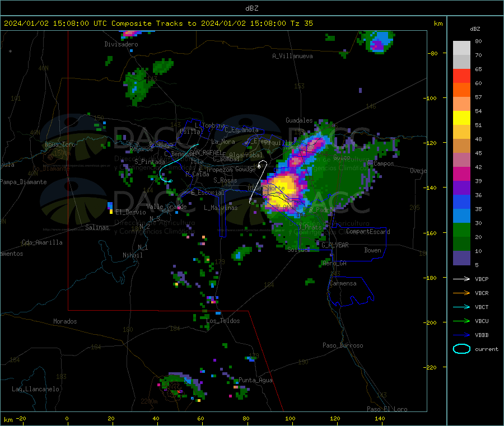Click the 100 km horizontal axis label

[x=290, y=418]
